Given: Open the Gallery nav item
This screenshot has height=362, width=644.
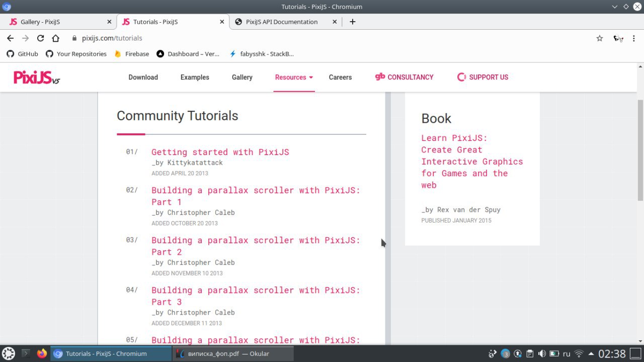Looking at the screenshot, I should pos(242,77).
